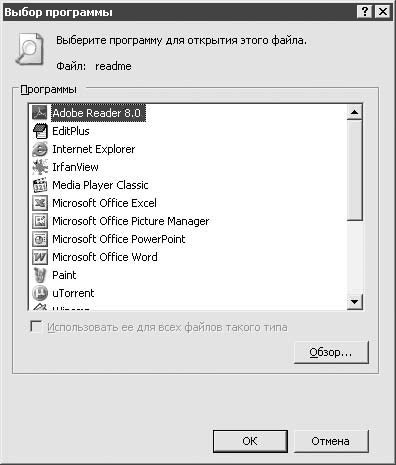Image resolution: width=396 pixels, height=465 pixels.
Task: Select the Paint list entry text
Action: [64, 275]
